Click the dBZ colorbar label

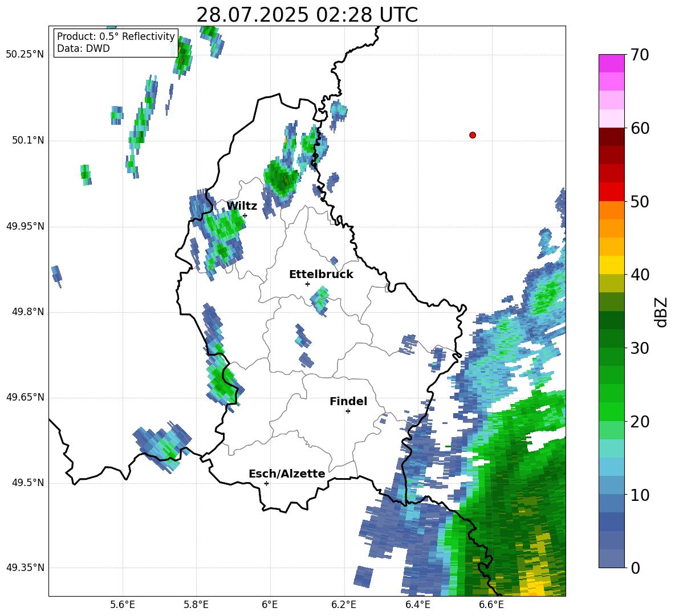[x=661, y=312]
